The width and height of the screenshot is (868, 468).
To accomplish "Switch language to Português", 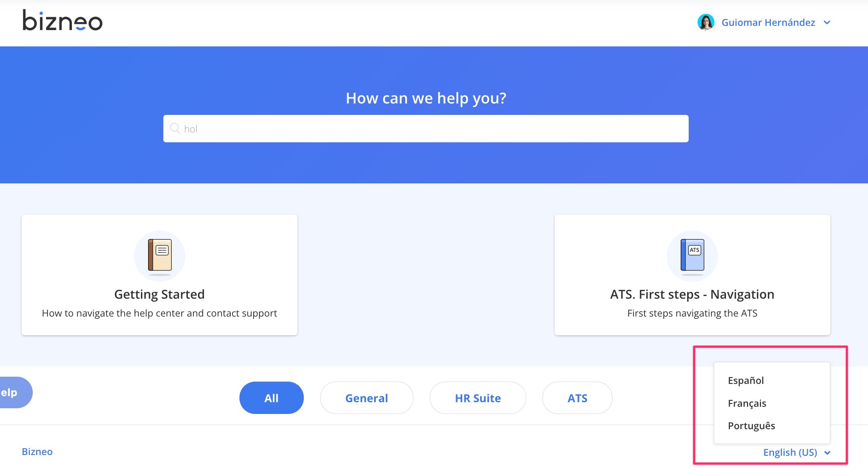I will coord(752,426).
